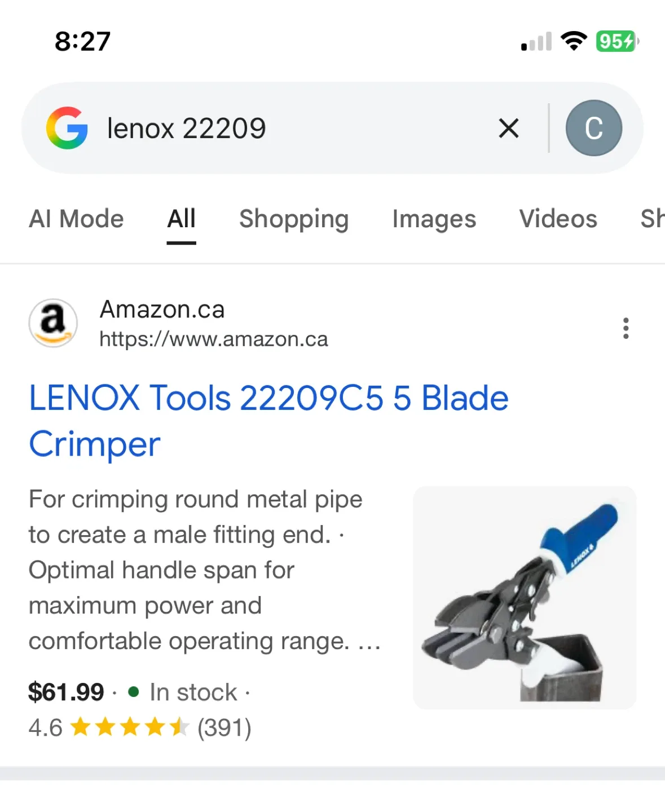This screenshot has width=665, height=812.
Task: Clear the search query with the X
Action: pos(508,128)
